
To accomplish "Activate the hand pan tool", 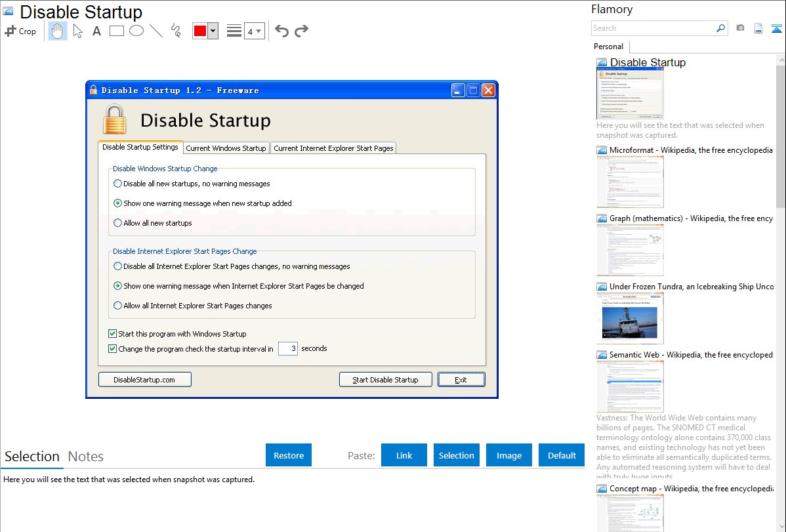I will pos(58,31).
